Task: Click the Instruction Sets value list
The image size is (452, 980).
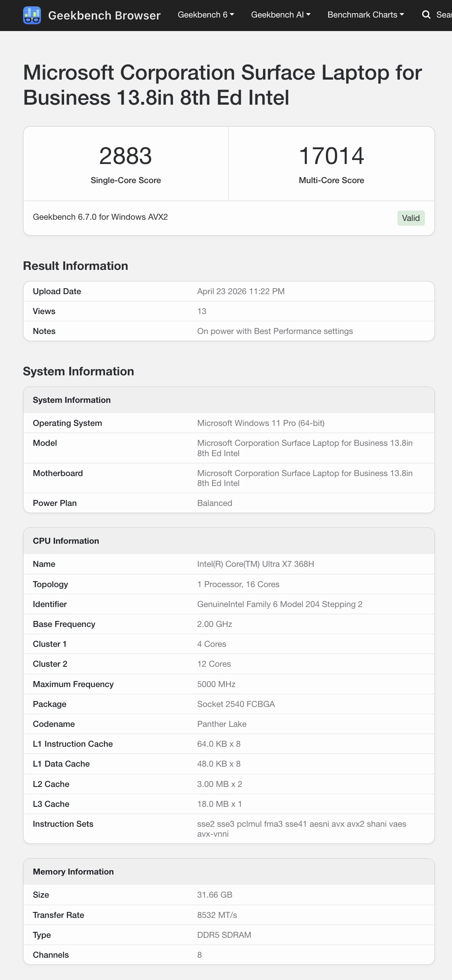Action: 301,829
